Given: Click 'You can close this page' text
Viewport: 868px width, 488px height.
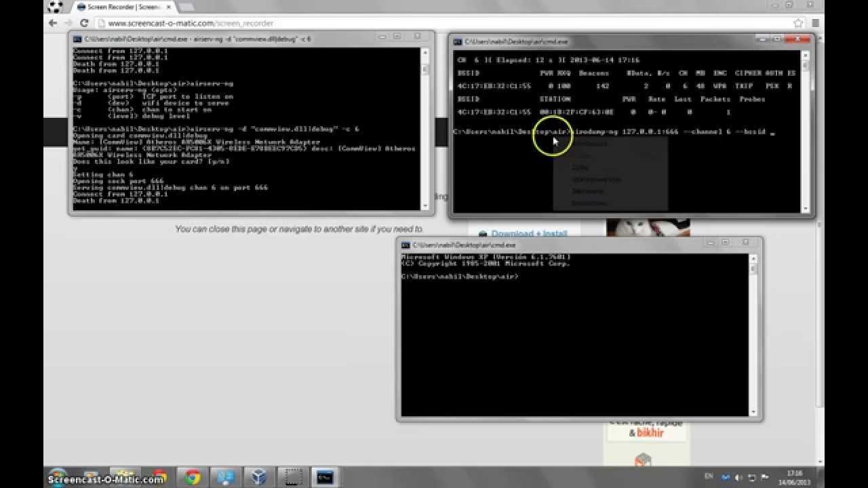Looking at the screenshot, I should (x=299, y=229).
